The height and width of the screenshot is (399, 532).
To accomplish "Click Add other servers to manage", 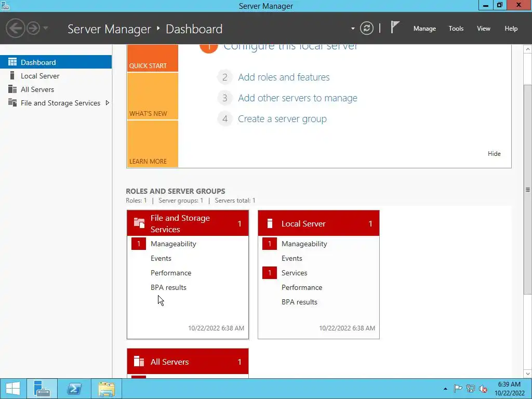I will pos(298,98).
